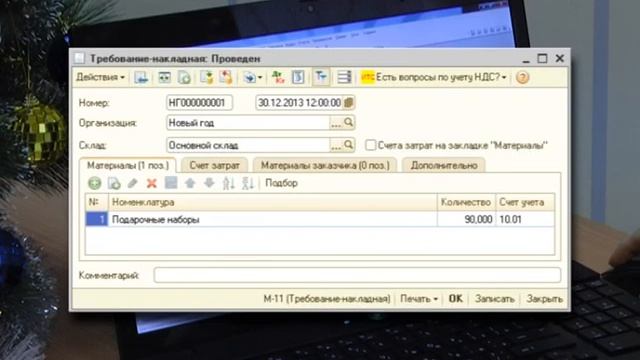The width and height of the screenshot is (640, 360).
Task: Click the OK button
Action: coord(456,299)
